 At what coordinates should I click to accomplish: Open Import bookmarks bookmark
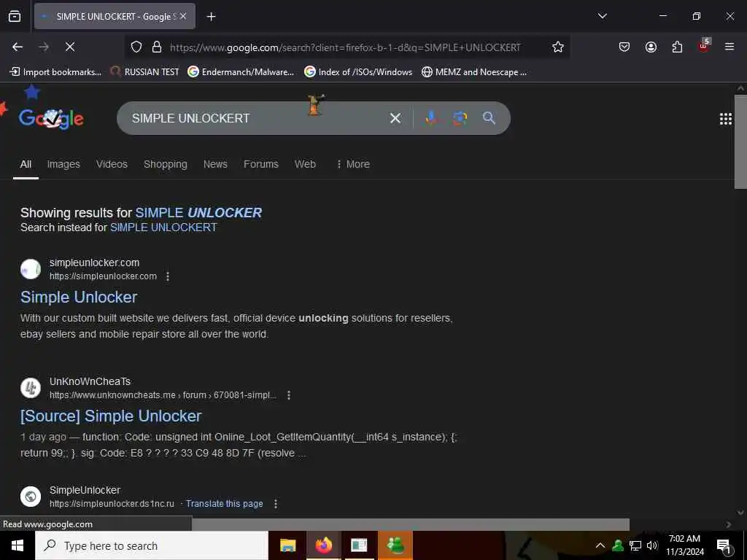pos(55,72)
